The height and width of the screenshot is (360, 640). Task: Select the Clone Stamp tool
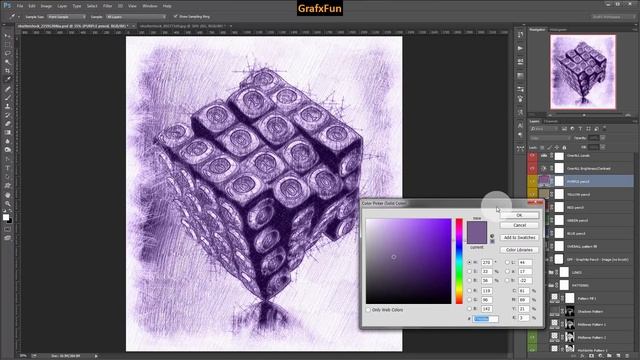click(7, 106)
